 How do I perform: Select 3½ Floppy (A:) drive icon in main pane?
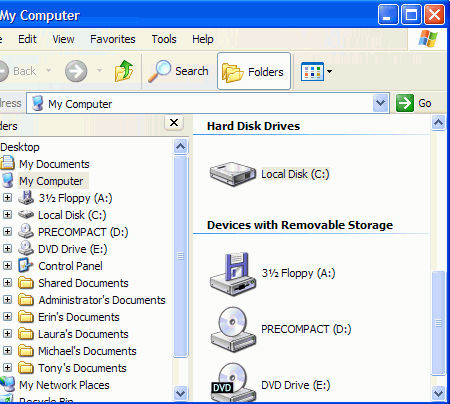(233, 274)
